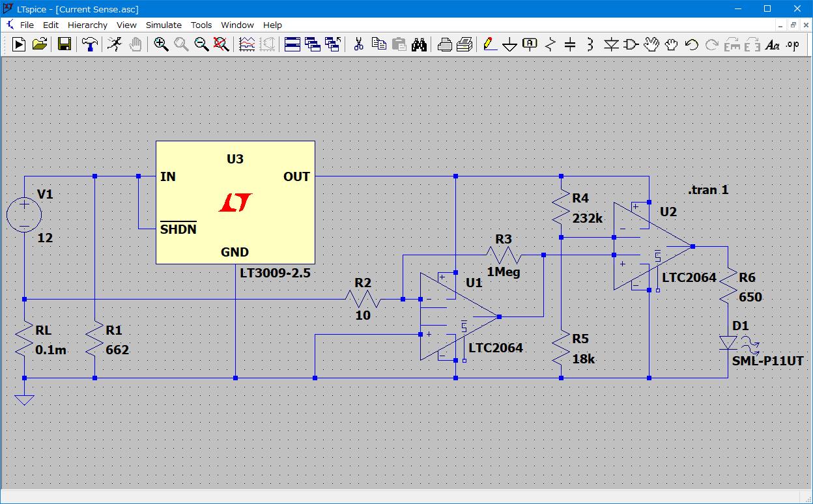813x504 pixels.
Task: Click the V1 voltage source symbol
Action: (x=24, y=215)
